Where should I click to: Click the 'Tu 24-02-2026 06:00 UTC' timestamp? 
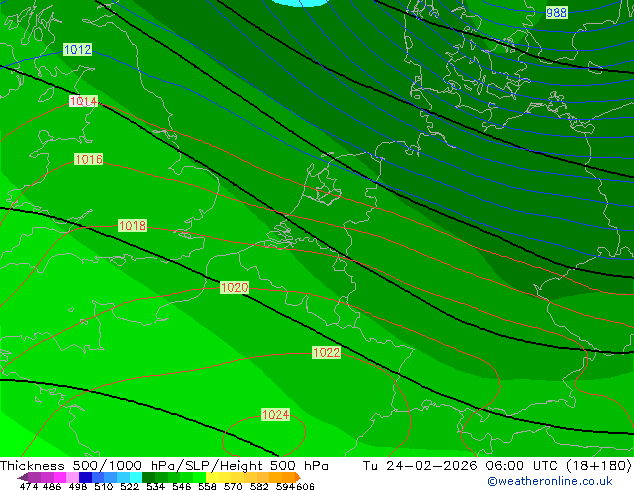[463, 466]
